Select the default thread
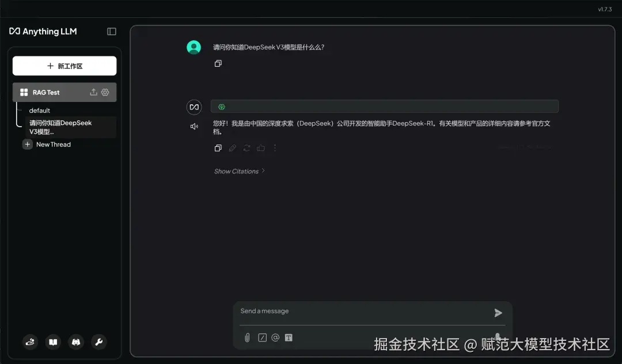 pos(40,111)
